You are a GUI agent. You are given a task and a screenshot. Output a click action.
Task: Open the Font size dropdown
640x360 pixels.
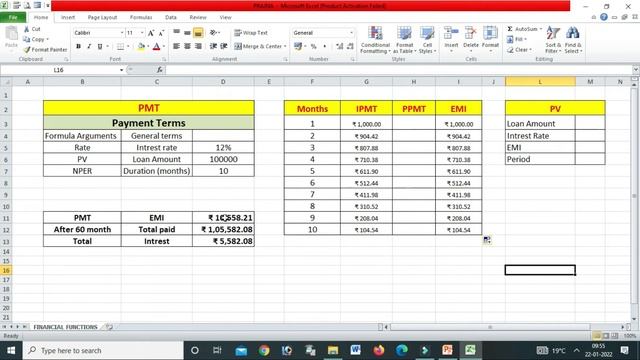(x=142, y=33)
